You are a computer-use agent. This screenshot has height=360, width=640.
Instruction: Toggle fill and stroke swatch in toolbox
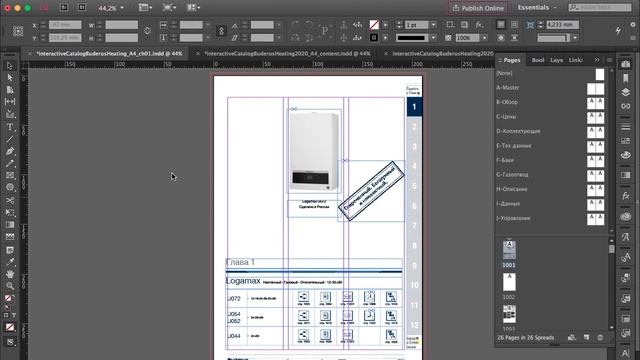pyautogui.click(x=9, y=299)
